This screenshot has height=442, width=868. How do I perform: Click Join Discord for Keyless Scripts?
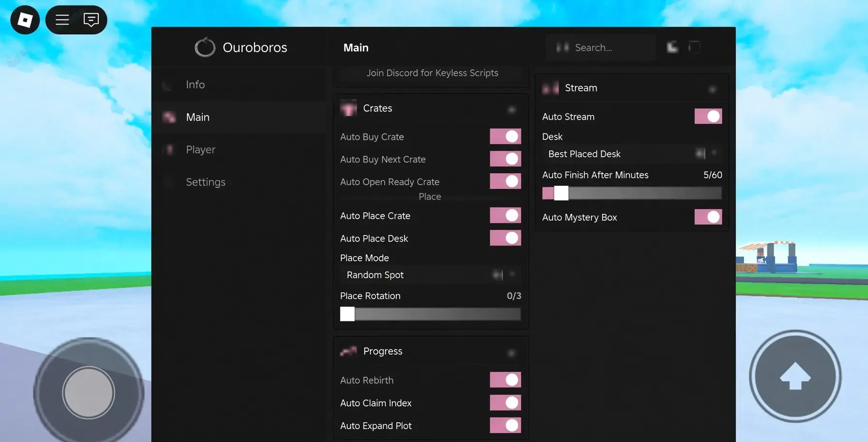click(432, 73)
